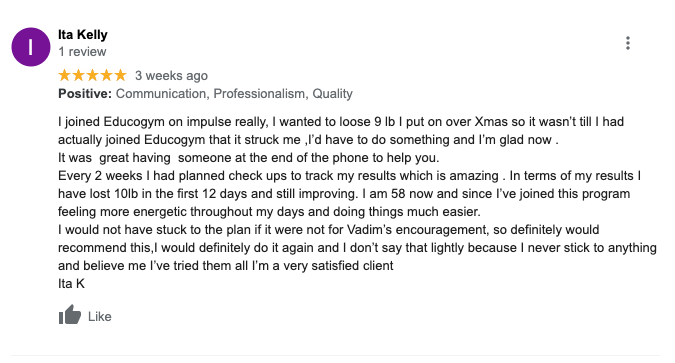Click the fifth gold star
The height and width of the screenshot is (363, 675).
121,75
